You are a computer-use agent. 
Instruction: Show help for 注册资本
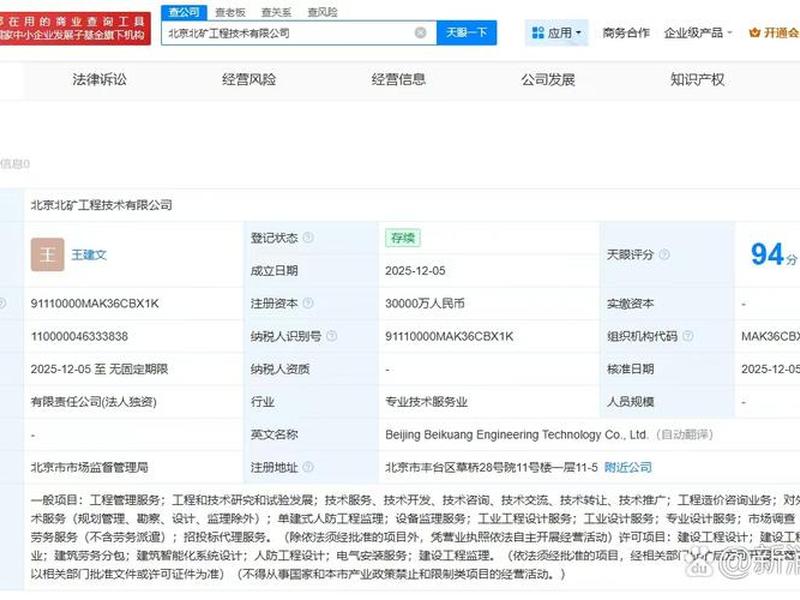[x=308, y=303]
